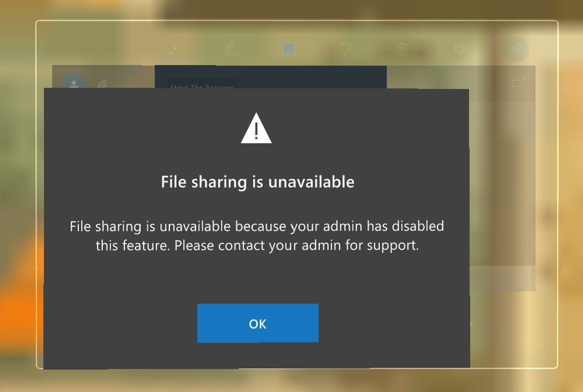
Task: Click the pop-out share icon
Action: (518, 83)
